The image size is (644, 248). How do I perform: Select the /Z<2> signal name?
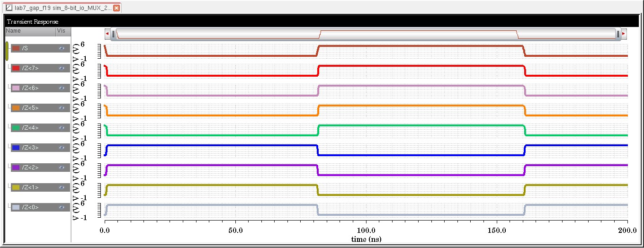coord(30,168)
